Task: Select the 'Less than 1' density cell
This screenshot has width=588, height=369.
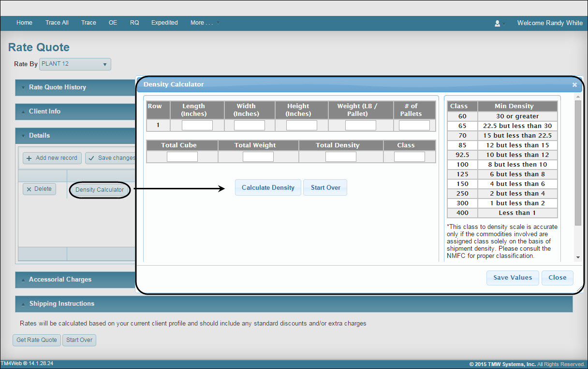Action: click(x=517, y=213)
